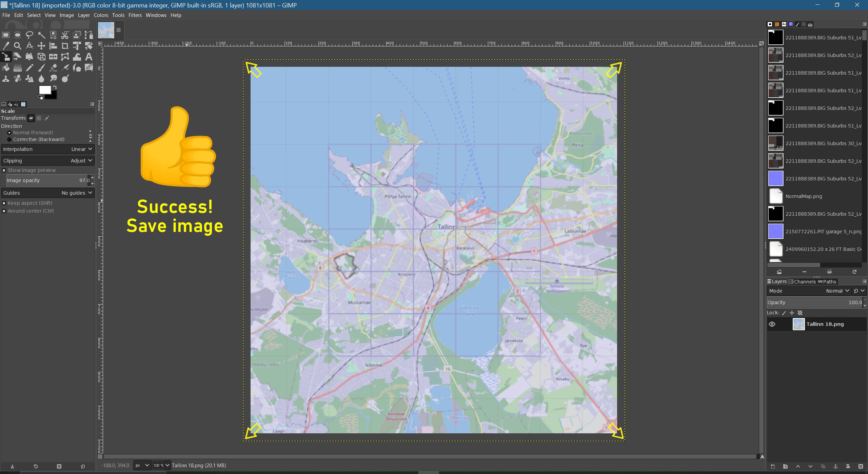Choose the Zoom magnifier tool
The height and width of the screenshot is (474, 868).
point(18,46)
